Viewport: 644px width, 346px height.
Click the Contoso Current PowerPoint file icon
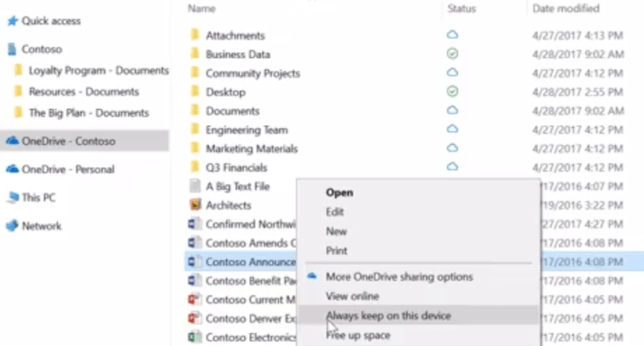point(195,300)
